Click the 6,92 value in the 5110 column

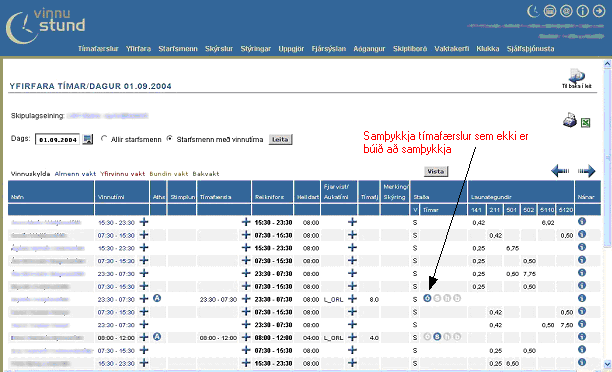tap(548, 222)
